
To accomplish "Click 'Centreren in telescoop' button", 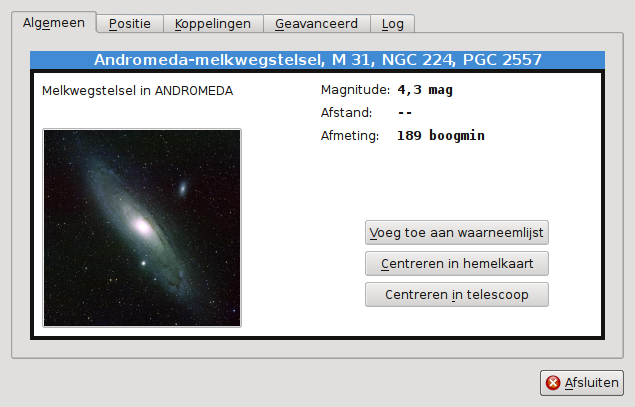I will (x=457, y=295).
